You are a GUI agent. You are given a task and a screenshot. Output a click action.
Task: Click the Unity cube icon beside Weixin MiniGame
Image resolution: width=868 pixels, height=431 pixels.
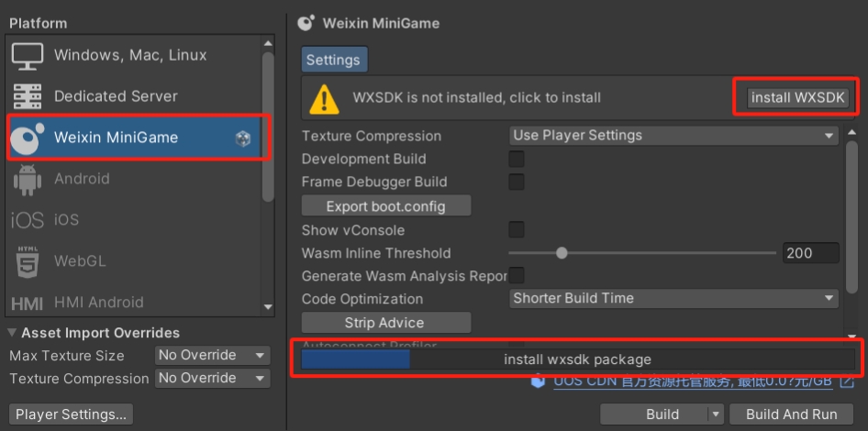click(x=243, y=138)
